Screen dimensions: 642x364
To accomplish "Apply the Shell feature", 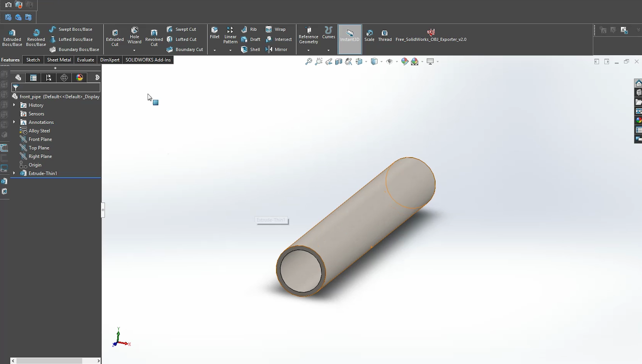I will coord(250,49).
